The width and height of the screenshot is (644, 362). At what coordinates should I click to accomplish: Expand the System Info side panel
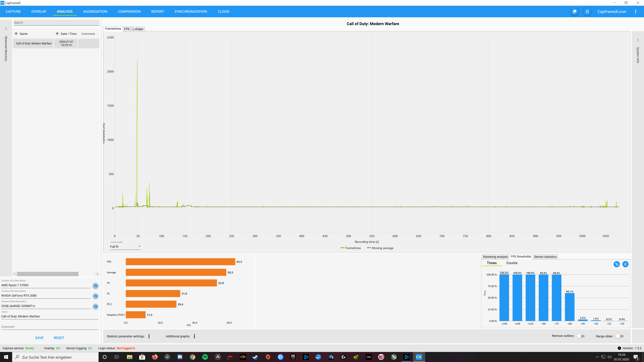click(638, 40)
